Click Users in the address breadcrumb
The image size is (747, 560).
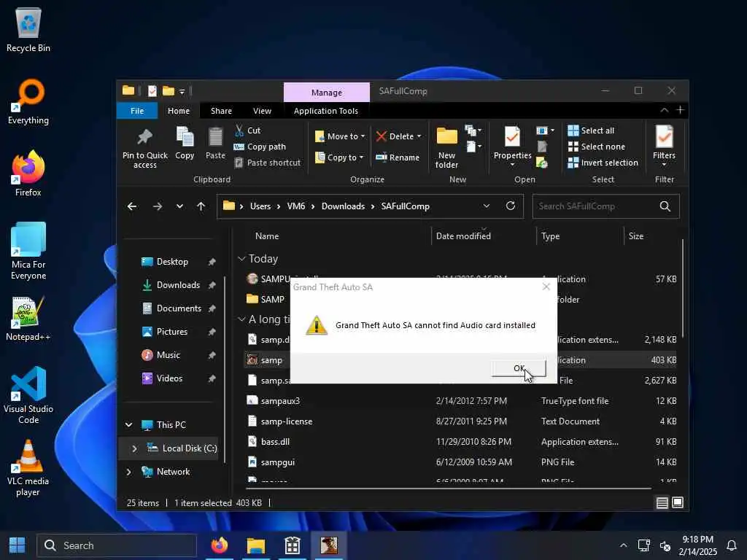click(260, 206)
